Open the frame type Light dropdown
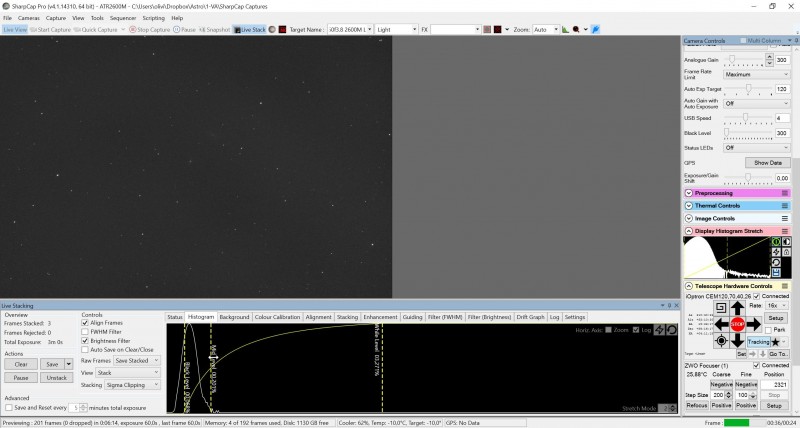 396,30
